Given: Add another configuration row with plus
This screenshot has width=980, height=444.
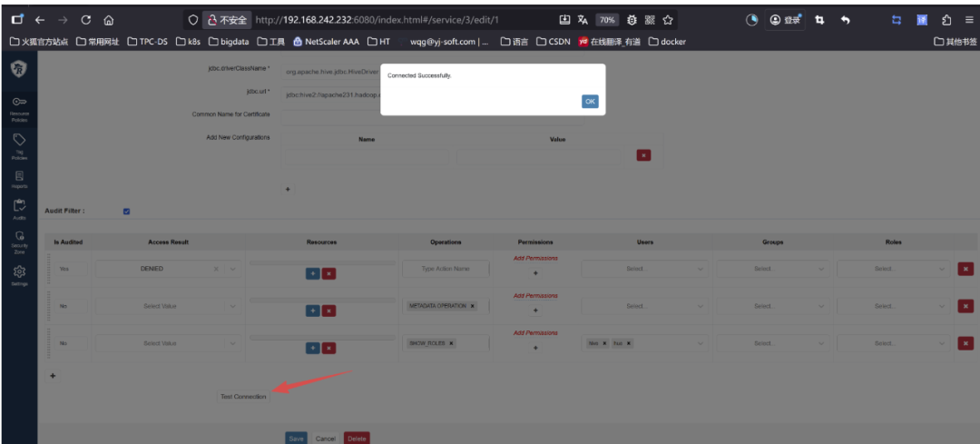Looking at the screenshot, I should coord(288,189).
